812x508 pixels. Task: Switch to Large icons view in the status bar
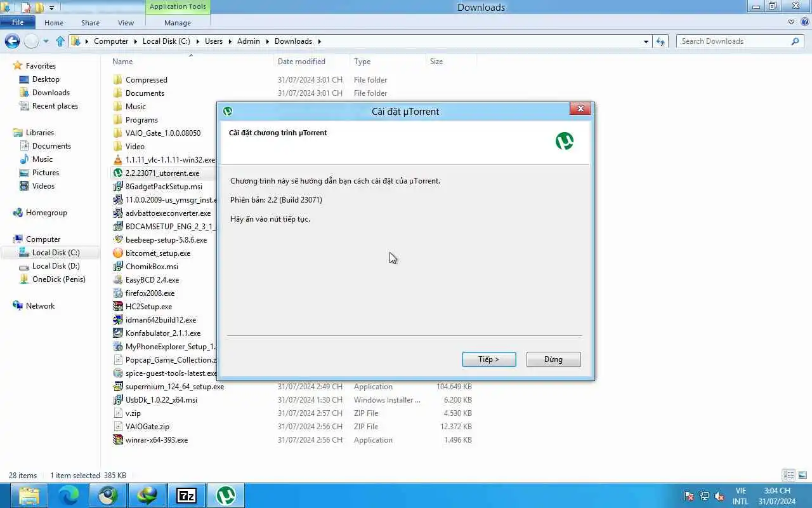[x=802, y=475]
